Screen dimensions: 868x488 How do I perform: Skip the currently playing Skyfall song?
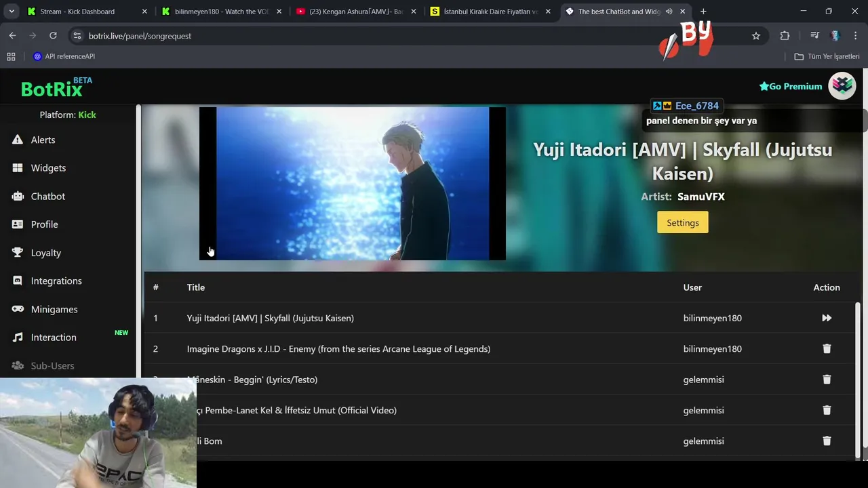827,318
